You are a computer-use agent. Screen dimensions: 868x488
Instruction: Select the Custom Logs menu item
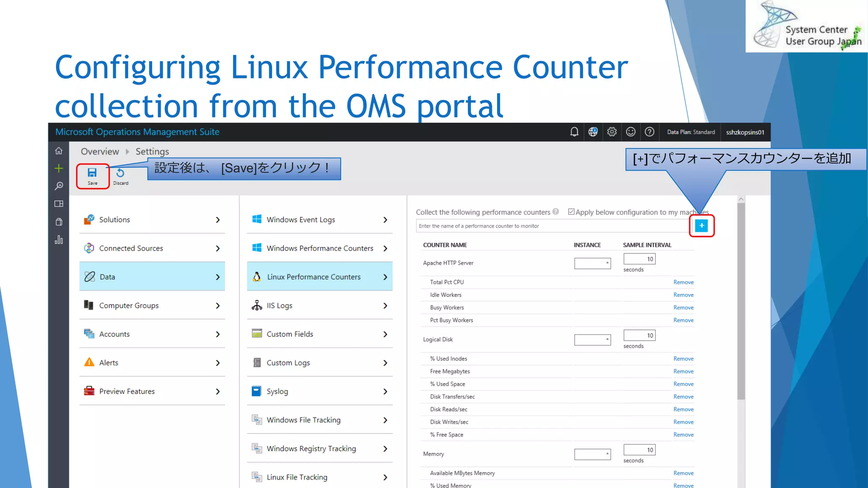tap(320, 363)
